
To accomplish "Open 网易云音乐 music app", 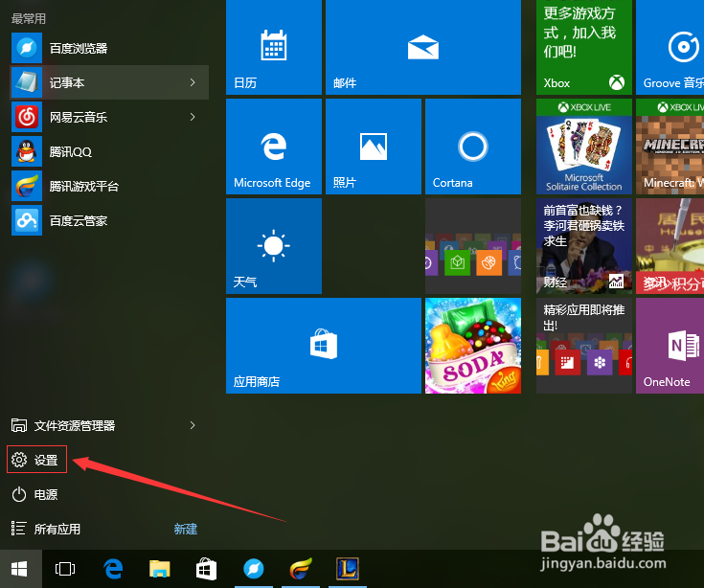I will click(x=109, y=117).
